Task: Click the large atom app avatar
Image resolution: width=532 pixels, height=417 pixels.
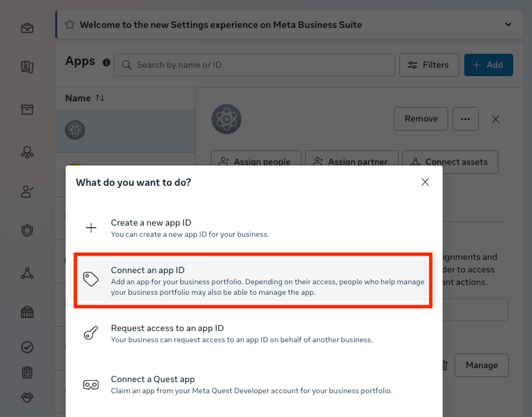Action: (x=226, y=119)
